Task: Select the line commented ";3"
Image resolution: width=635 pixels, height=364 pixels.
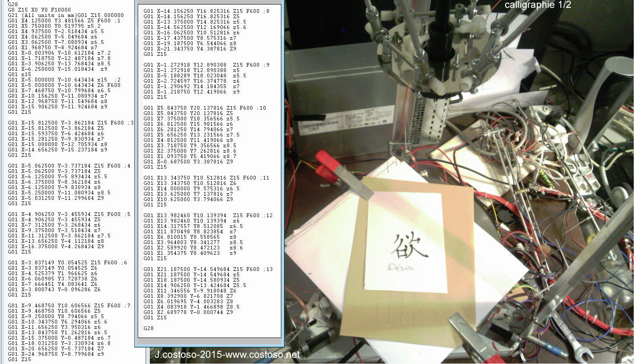Action: pos(70,123)
